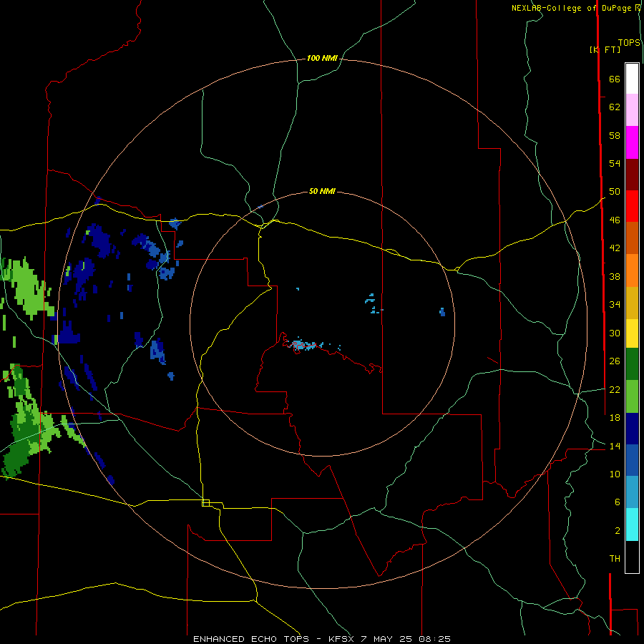Click the legend value "46"
Image resolution: width=644 pixels, height=644 pixels.
615,220
